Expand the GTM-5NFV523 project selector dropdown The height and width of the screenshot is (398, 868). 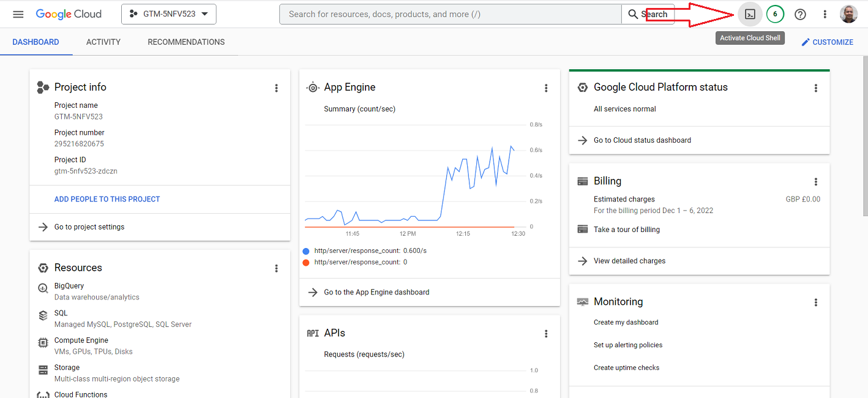point(169,14)
